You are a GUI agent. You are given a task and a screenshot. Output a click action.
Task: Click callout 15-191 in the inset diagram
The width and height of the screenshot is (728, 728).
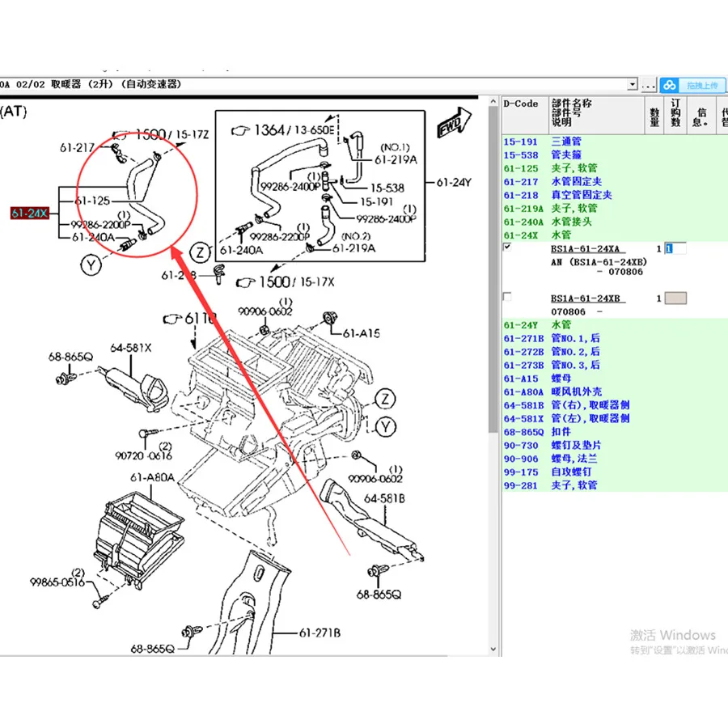(376, 201)
